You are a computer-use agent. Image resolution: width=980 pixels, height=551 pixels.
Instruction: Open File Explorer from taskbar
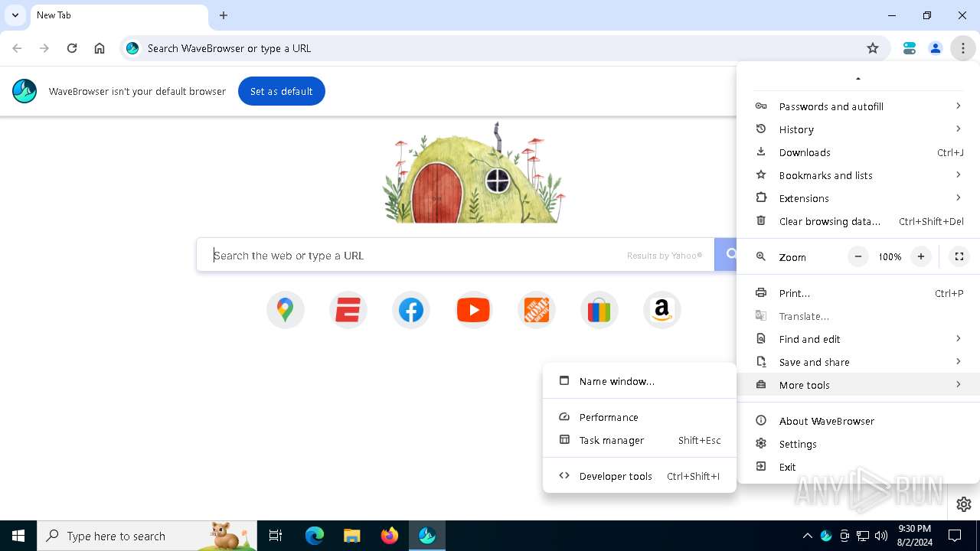(x=352, y=536)
